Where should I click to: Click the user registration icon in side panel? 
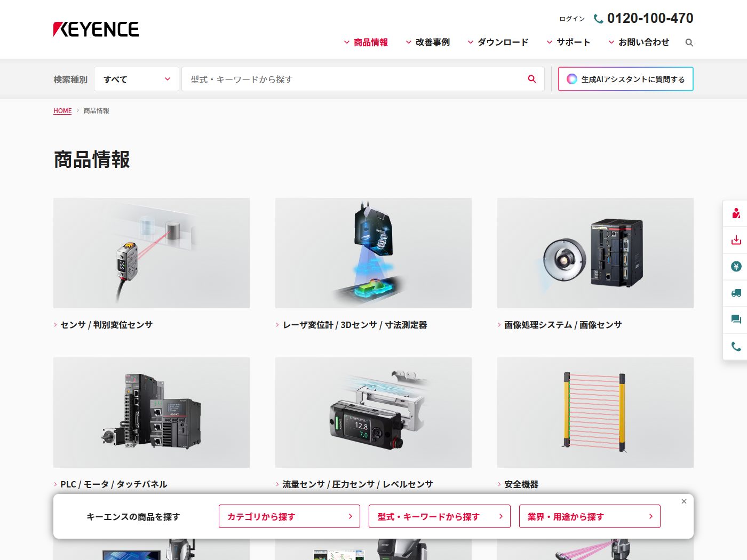[736, 213]
